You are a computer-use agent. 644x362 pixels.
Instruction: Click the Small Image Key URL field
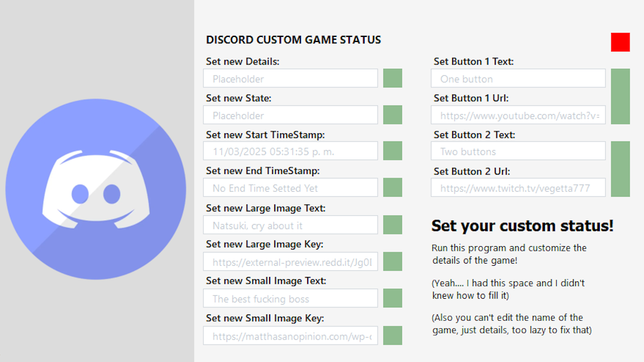point(290,335)
